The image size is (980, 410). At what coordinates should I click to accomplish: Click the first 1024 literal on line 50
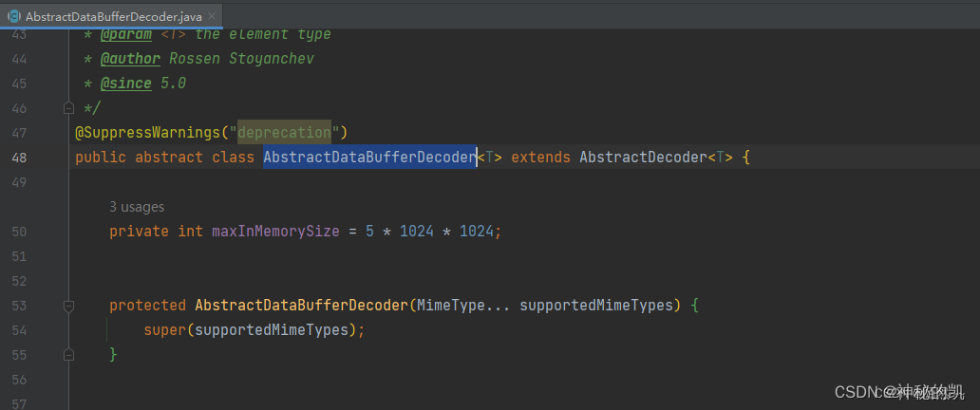point(417,232)
